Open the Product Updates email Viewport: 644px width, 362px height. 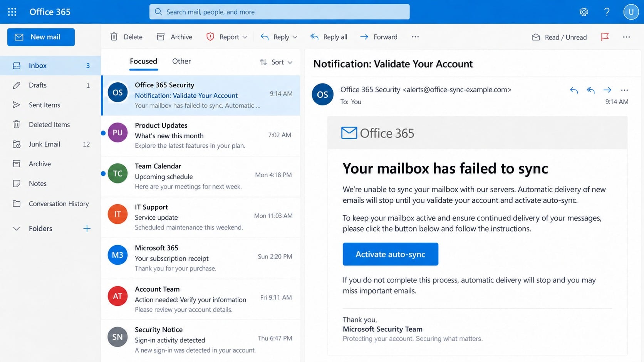(201, 135)
